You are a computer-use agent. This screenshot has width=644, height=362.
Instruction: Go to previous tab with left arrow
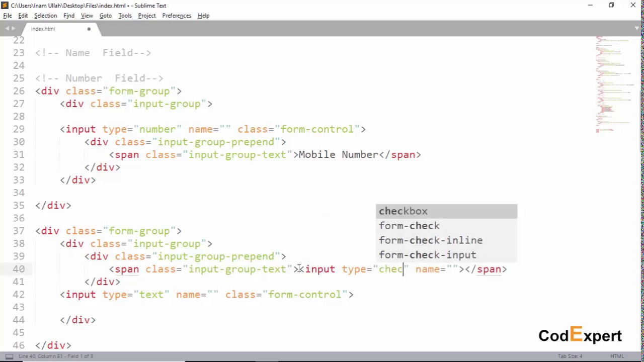coord(6,29)
